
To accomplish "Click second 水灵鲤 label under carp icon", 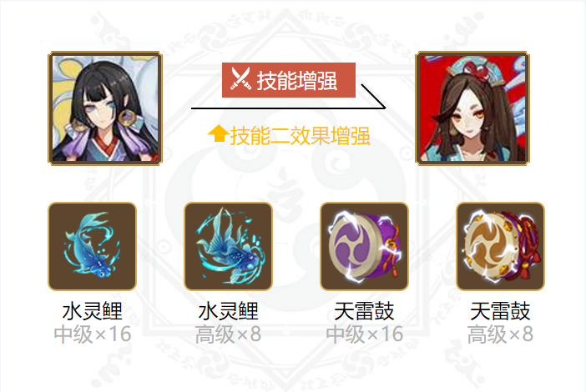I will pos(229,311).
